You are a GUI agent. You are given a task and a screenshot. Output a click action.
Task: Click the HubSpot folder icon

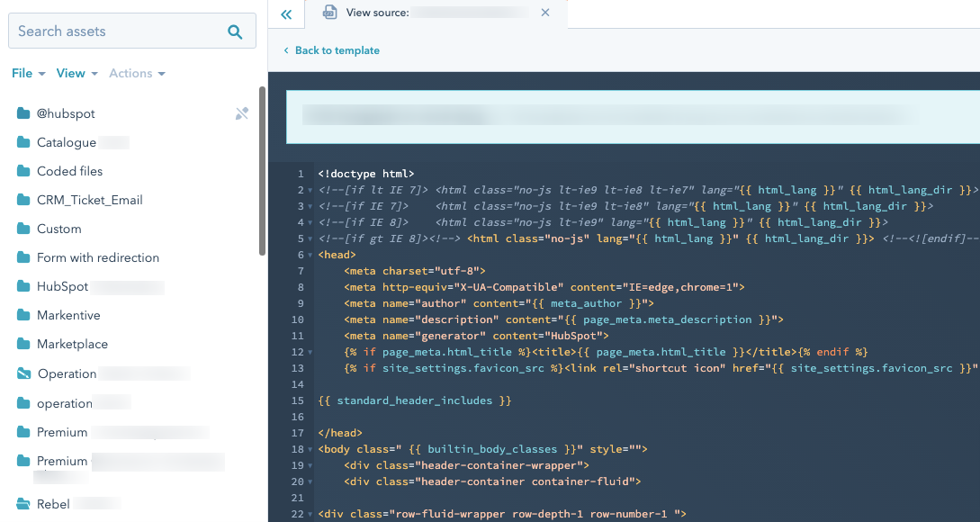coord(23,285)
